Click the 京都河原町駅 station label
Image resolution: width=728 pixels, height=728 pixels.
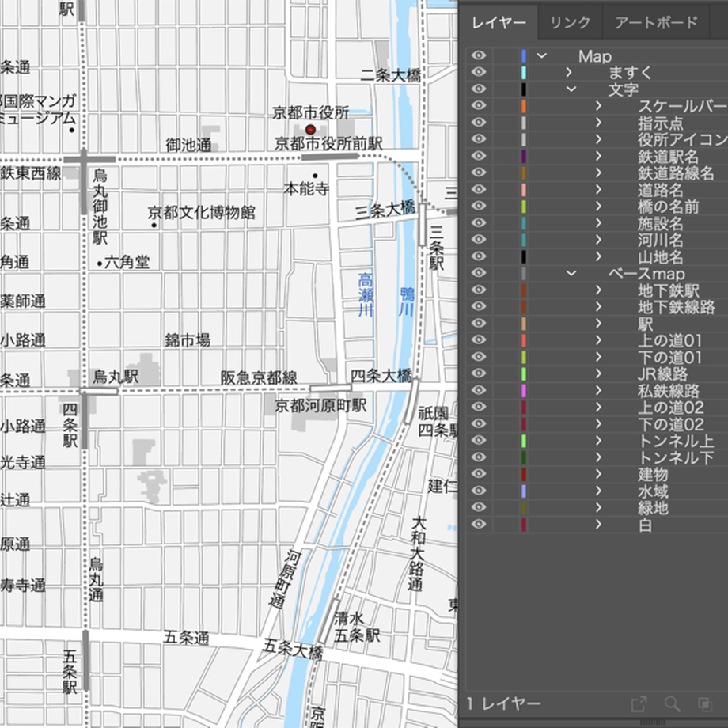(320, 405)
